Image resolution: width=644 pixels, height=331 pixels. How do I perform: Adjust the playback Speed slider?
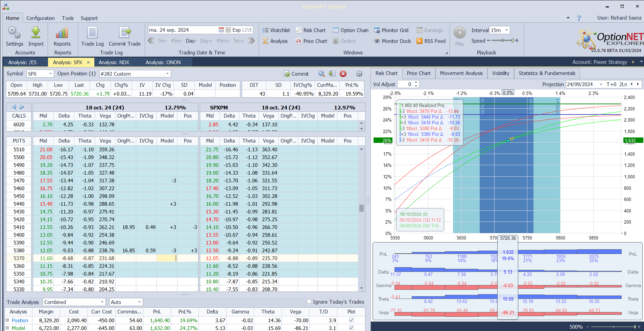(x=502, y=41)
